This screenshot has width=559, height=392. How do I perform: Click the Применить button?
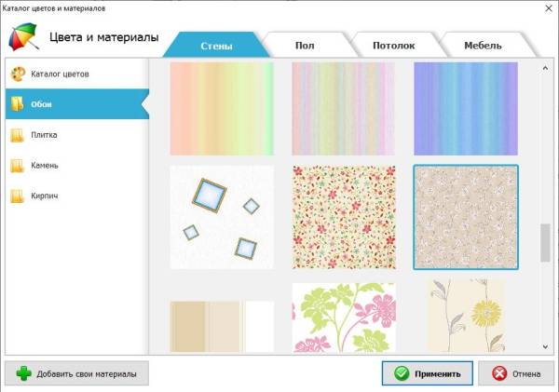pos(428,373)
